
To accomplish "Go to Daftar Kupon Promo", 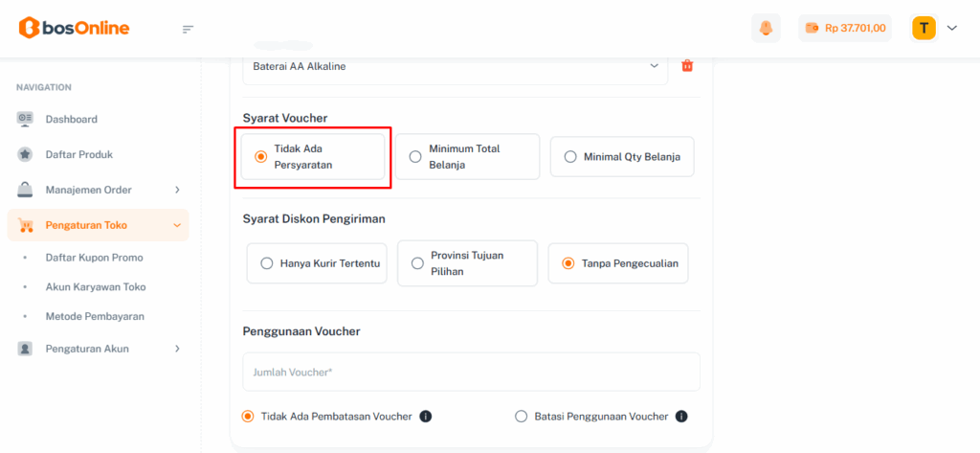I will coord(94,258).
